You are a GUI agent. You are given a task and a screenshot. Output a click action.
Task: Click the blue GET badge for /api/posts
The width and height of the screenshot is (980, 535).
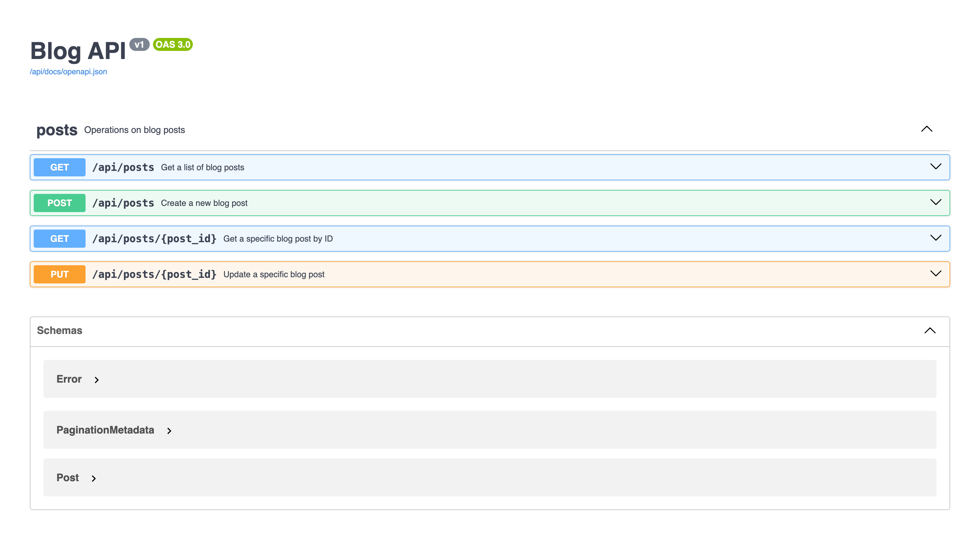coord(59,167)
